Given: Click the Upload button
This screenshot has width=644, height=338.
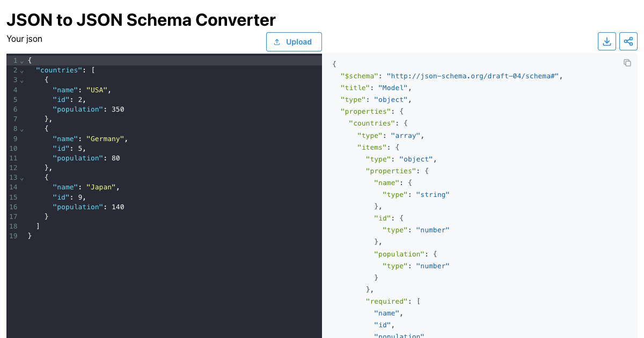Looking at the screenshot, I should pyautogui.click(x=294, y=42).
